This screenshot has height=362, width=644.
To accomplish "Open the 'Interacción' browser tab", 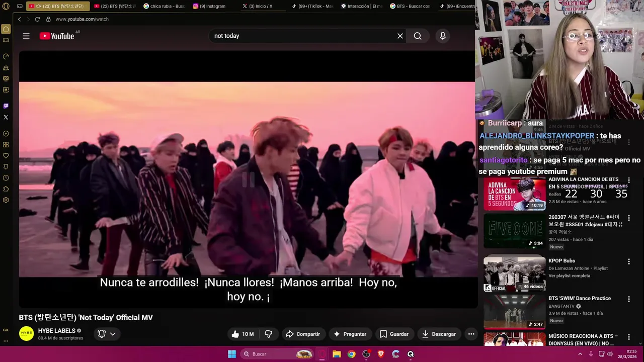I will click(x=361, y=6).
